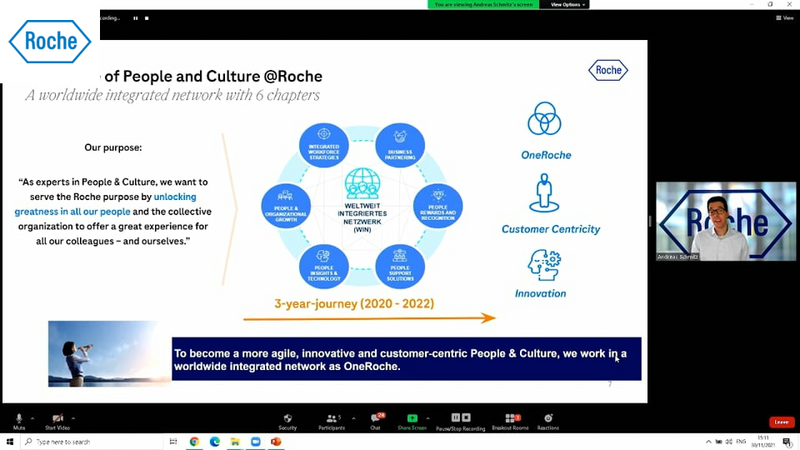The height and width of the screenshot is (450, 800).
Task: Open Google Chrome from the taskbar
Action: pos(194,442)
